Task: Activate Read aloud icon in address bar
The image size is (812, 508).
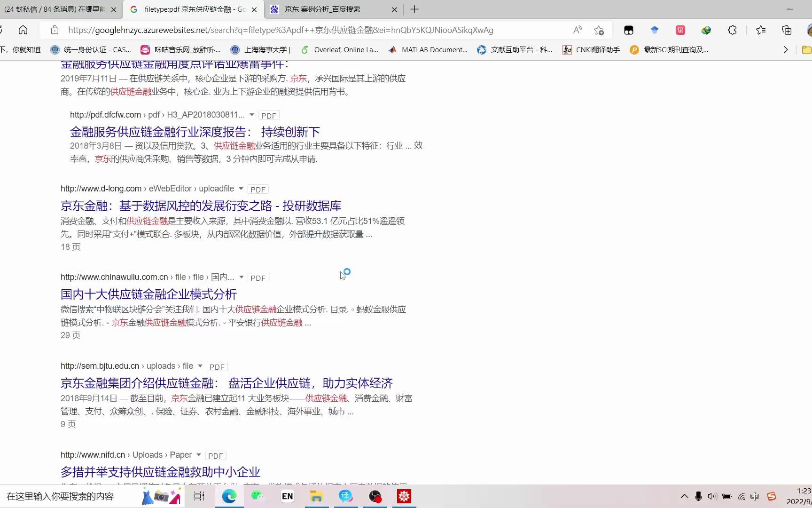Action: pos(578,30)
